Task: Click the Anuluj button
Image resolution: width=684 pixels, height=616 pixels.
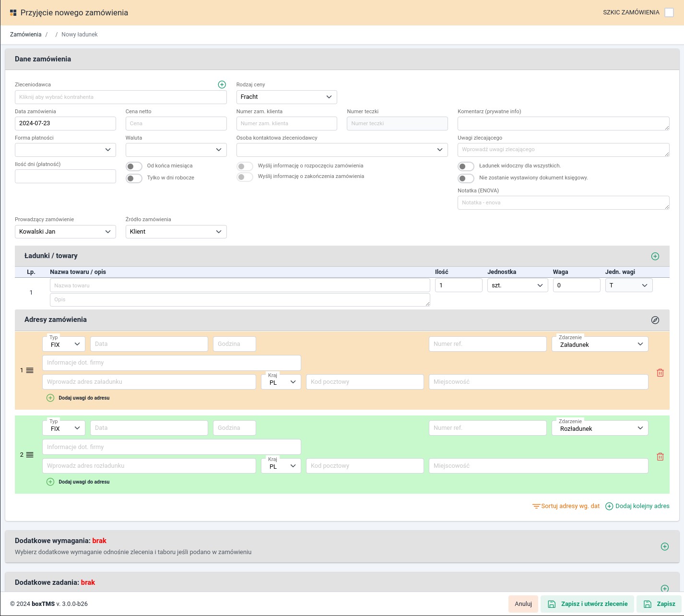Action: (x=523, y=604)
